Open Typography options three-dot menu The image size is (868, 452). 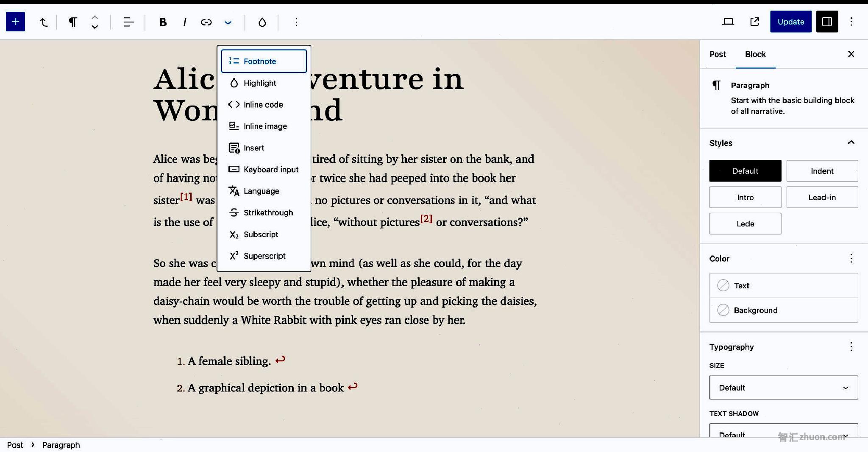point(851,347)
